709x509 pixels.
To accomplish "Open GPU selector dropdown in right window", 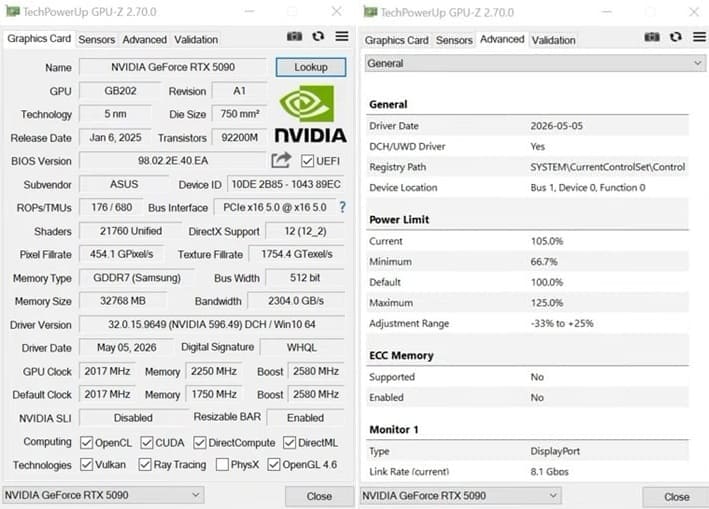I will point(460,495).
